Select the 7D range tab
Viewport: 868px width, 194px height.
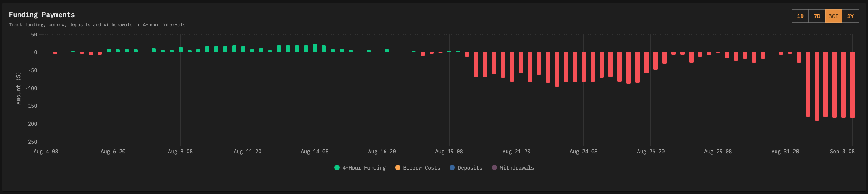[x=817, y=16]
